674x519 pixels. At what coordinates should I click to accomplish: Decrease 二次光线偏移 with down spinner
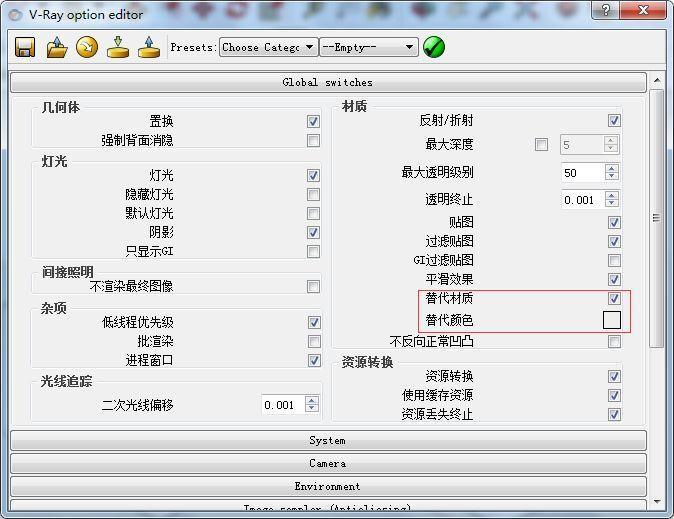[x=312, y=408]
